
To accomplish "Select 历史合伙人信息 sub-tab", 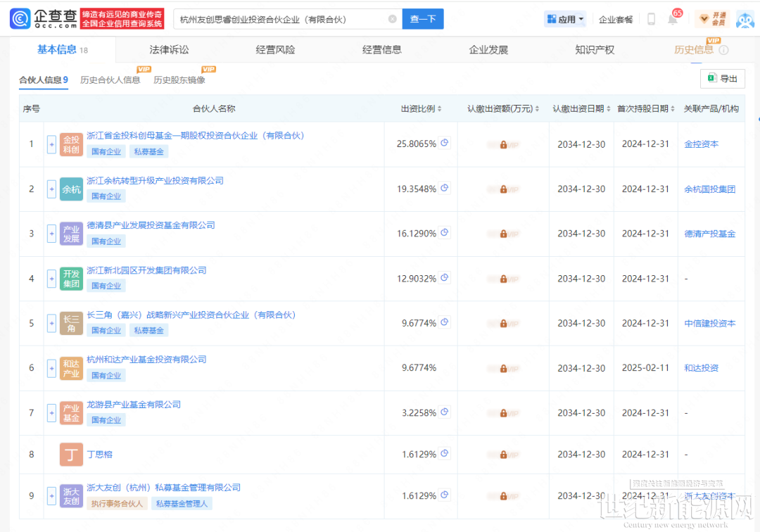I will [x=110, y=80].
